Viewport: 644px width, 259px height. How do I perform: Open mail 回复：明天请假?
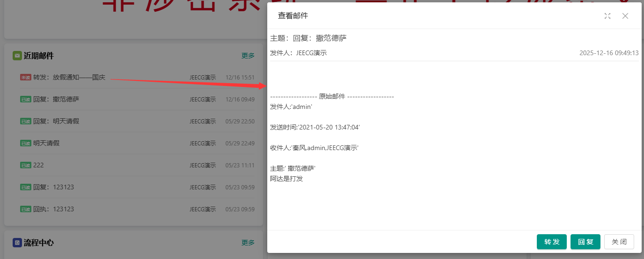tap(56, 121)
